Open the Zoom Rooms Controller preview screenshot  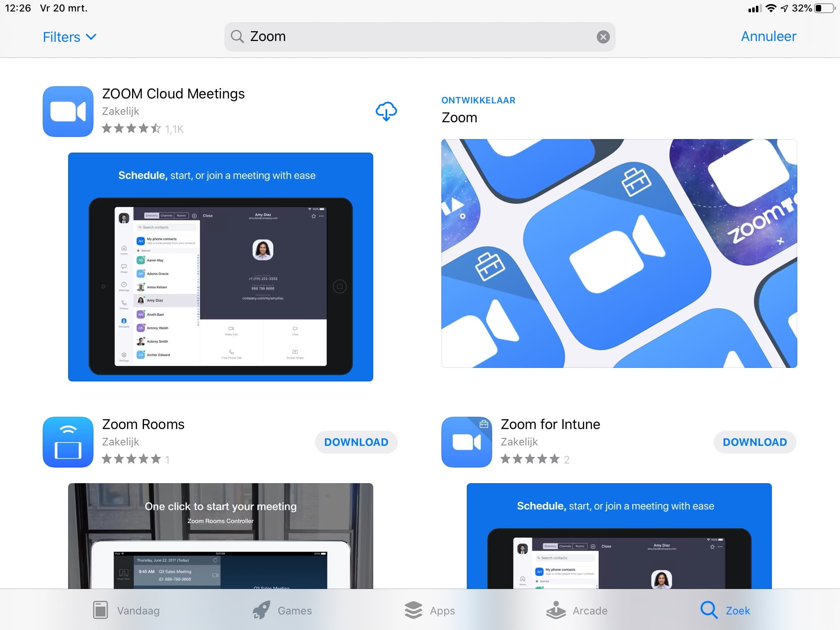click(220, 535)
